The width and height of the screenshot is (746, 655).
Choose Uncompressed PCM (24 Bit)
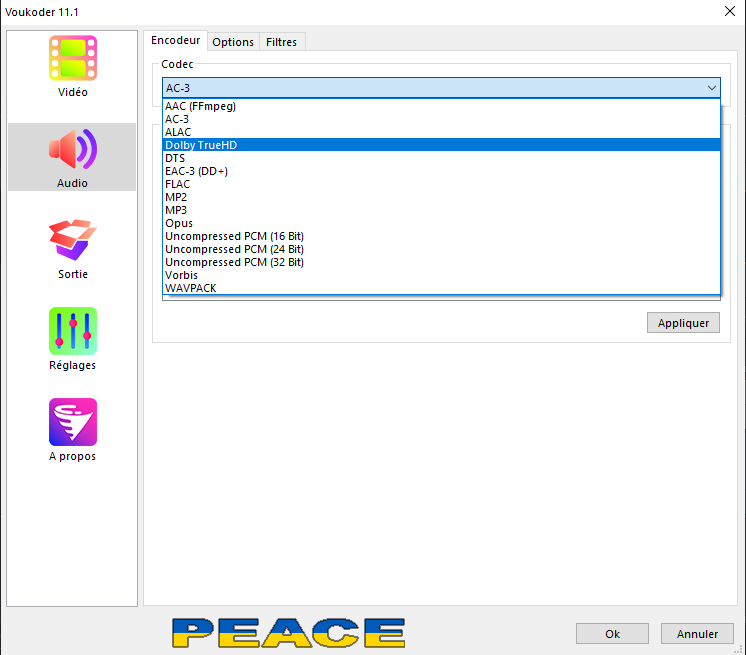(x=441, y=249)
